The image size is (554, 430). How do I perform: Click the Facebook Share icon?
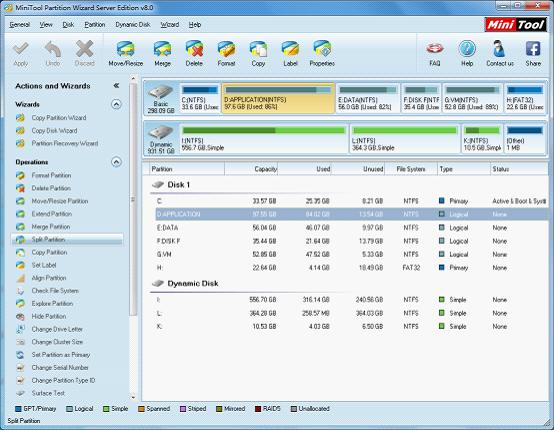(x=533, y=53)
